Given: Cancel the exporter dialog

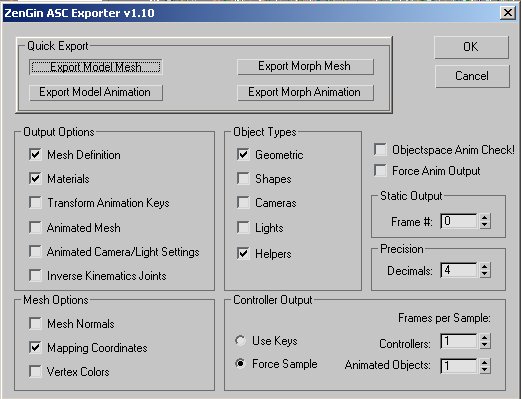Looking at the screenshot, I should 472,76.
